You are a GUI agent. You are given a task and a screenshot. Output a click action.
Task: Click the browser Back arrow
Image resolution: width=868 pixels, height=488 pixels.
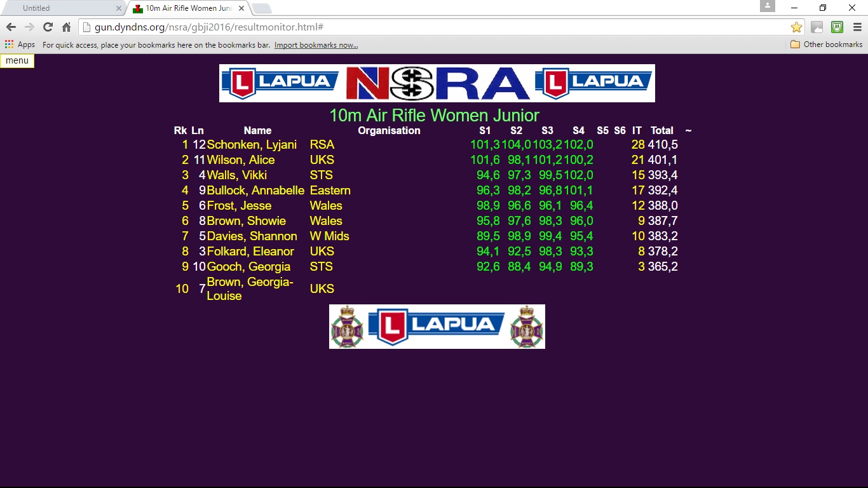coord(11,27)
